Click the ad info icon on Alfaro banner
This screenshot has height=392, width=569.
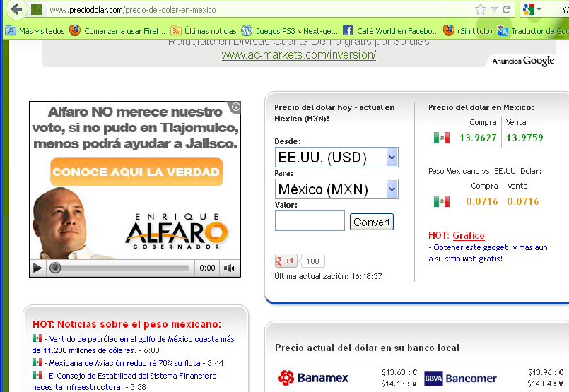(x=236, y=107)
